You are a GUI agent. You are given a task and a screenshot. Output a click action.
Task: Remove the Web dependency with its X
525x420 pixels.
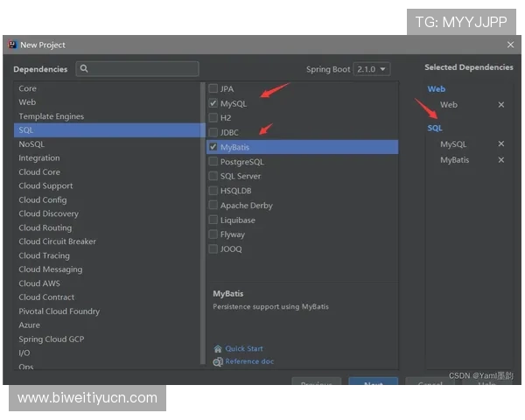(x=500, y=105)
